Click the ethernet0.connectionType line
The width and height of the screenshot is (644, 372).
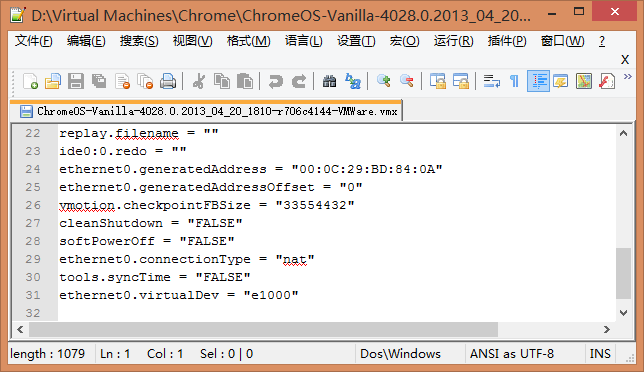pos(187,259)
